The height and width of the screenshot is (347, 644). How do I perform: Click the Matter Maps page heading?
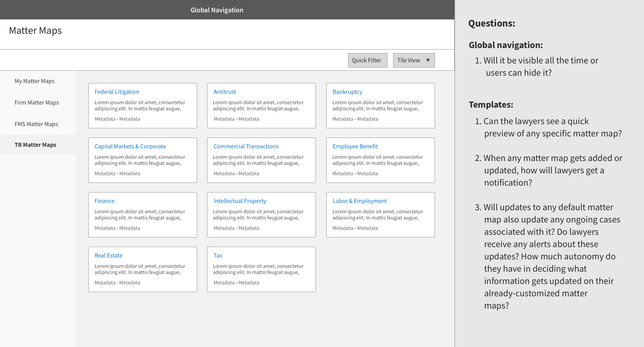35,31
